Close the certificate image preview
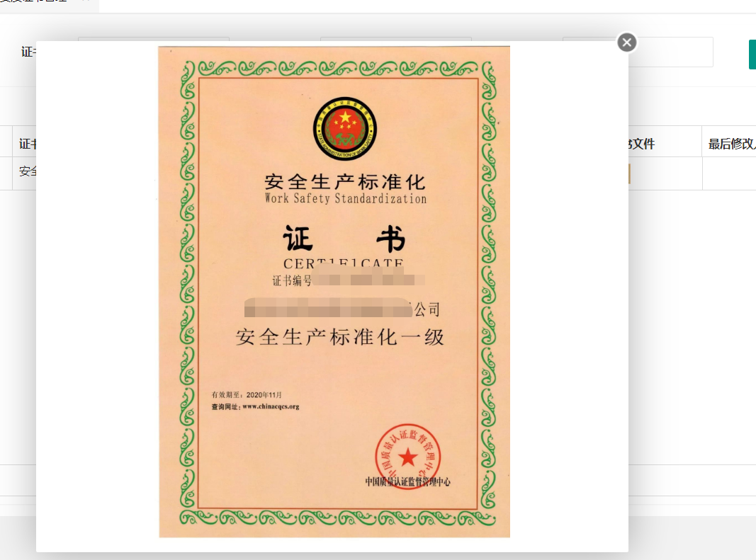Viewport: 756px width, 560px height. [627, 43]
